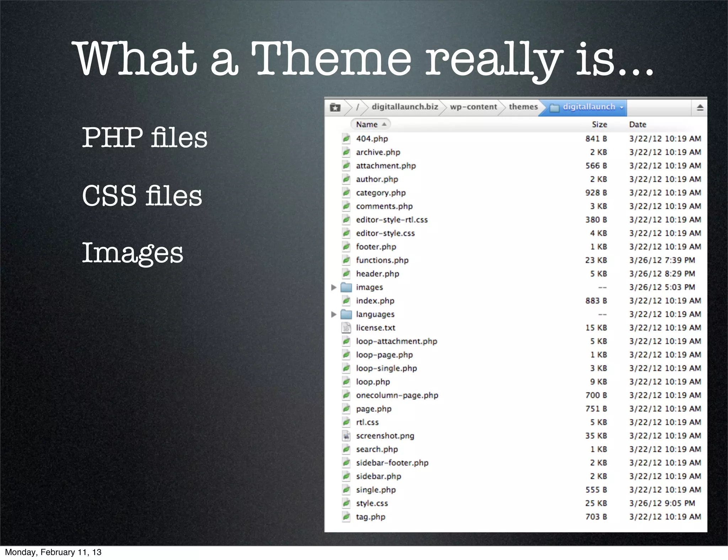Screen dimensions: 728x560
Task: Sort by the Date column header
Action: [637, 124]
